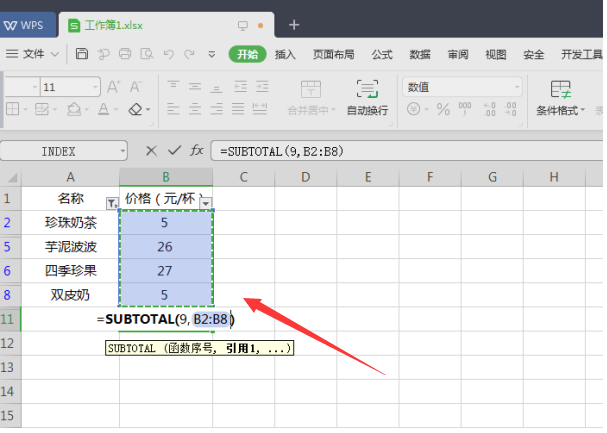607x433 pixels.
Task: Switch to the 公式 tab
Action: coord(382,55)
